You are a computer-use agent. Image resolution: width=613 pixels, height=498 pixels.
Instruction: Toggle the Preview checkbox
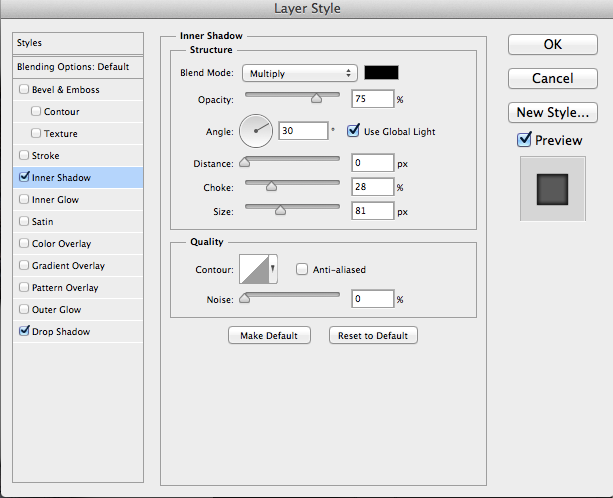524,140
